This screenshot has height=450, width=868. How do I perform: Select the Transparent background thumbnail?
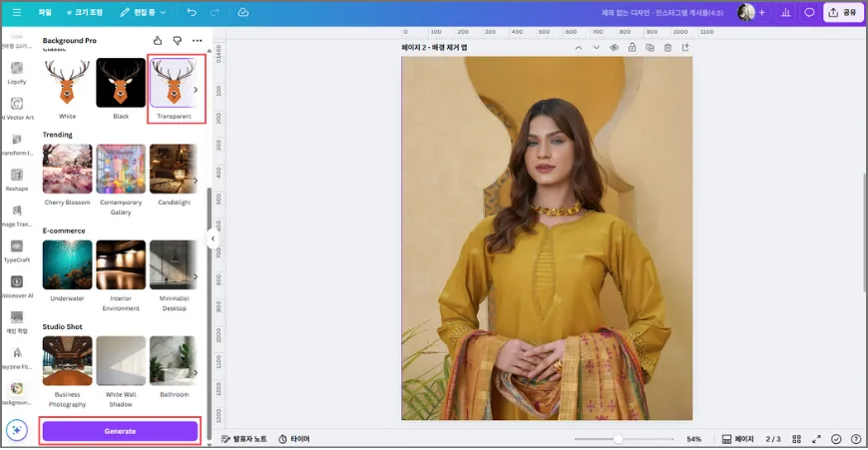point(173,83)
